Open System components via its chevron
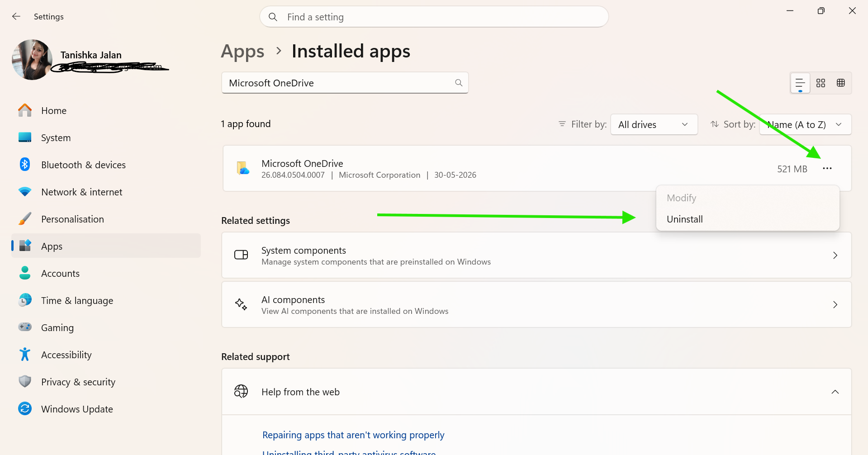868x455 pixels. click(x=835, y=256)
